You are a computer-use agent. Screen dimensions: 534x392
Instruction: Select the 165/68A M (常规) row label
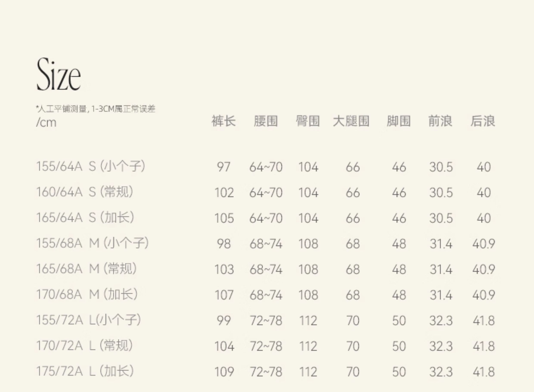click(87, 269)
